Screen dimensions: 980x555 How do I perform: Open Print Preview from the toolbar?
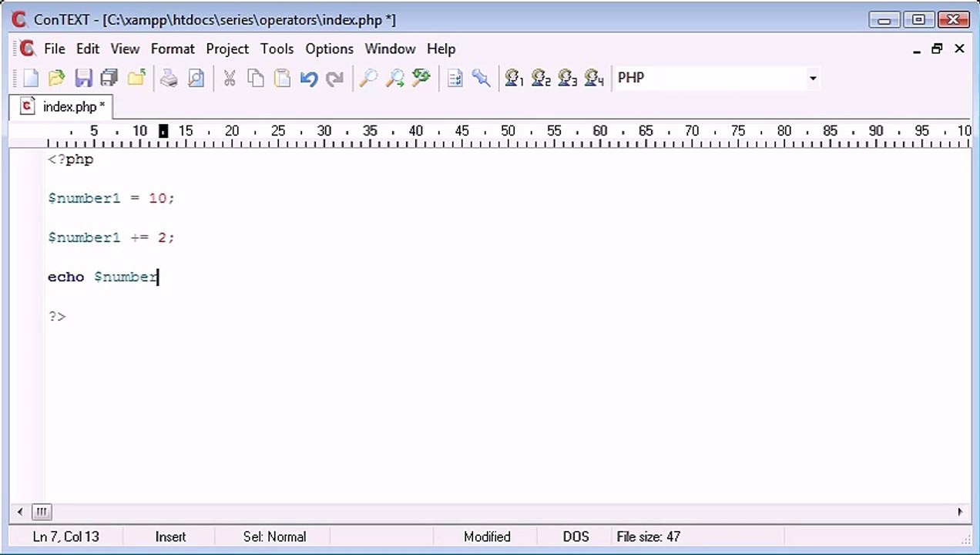coord(196,78)
